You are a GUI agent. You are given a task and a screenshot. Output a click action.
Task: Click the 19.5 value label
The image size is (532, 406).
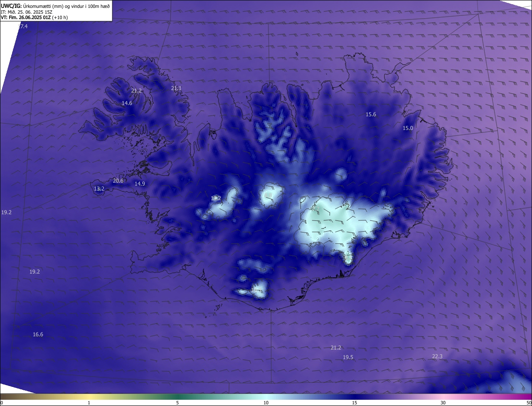(x=348, y=357)
